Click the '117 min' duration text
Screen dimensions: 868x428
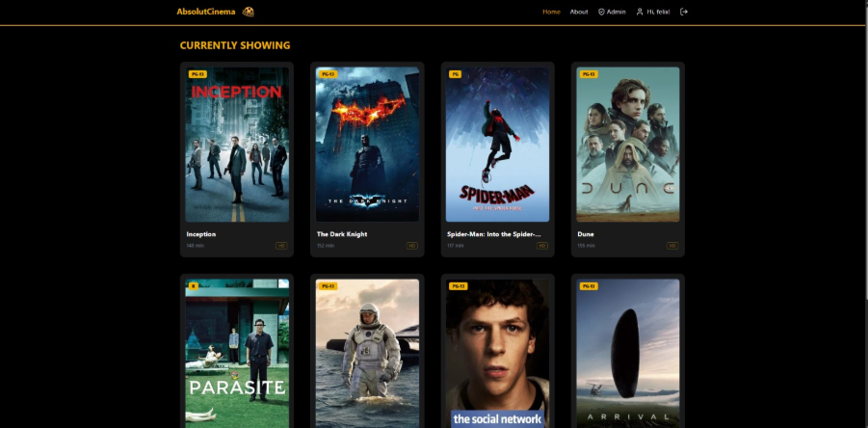point(456,245)
